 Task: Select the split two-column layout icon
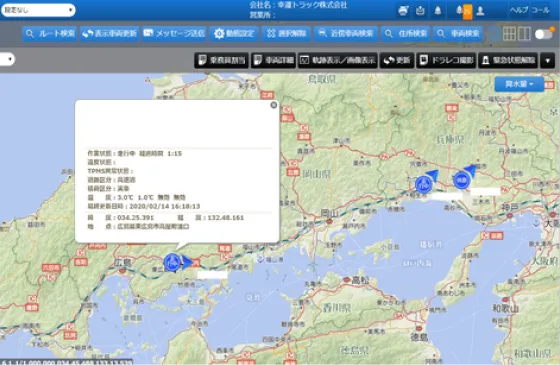(524, 34)
